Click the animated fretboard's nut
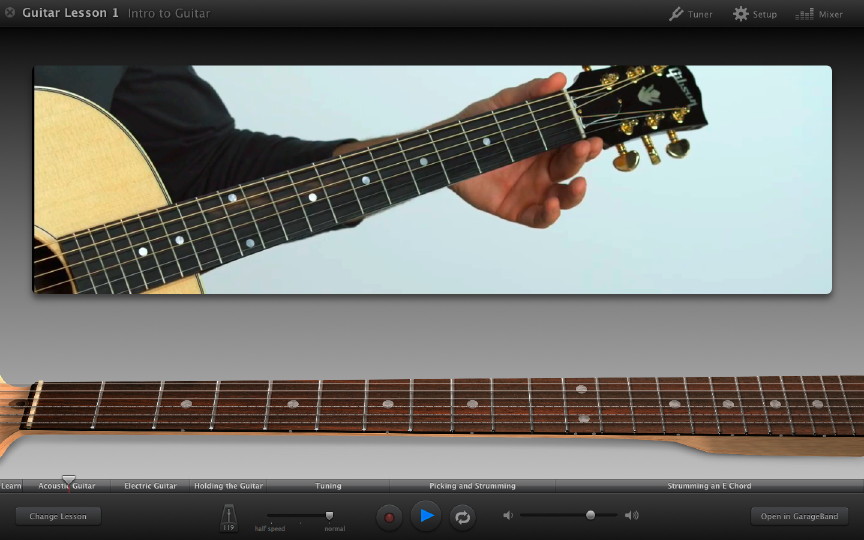The width and height of the screenshot is (864, 540). (34, 405)
